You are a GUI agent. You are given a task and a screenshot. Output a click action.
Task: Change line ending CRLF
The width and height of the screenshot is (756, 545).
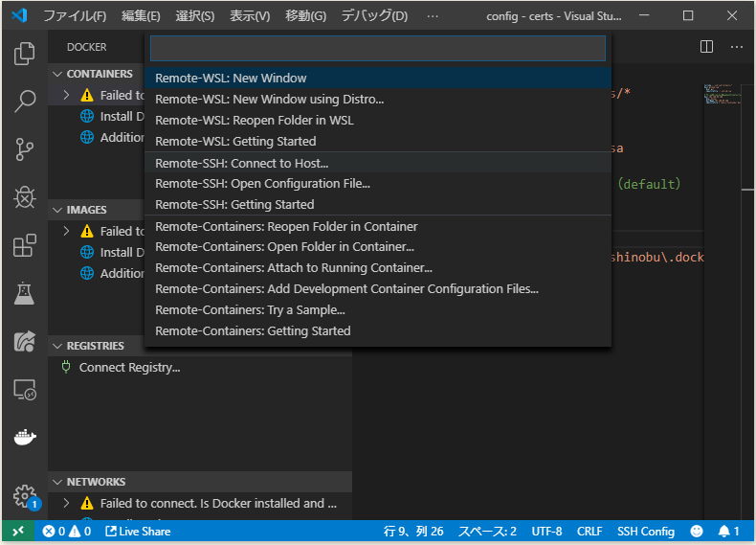pos(589,532)
